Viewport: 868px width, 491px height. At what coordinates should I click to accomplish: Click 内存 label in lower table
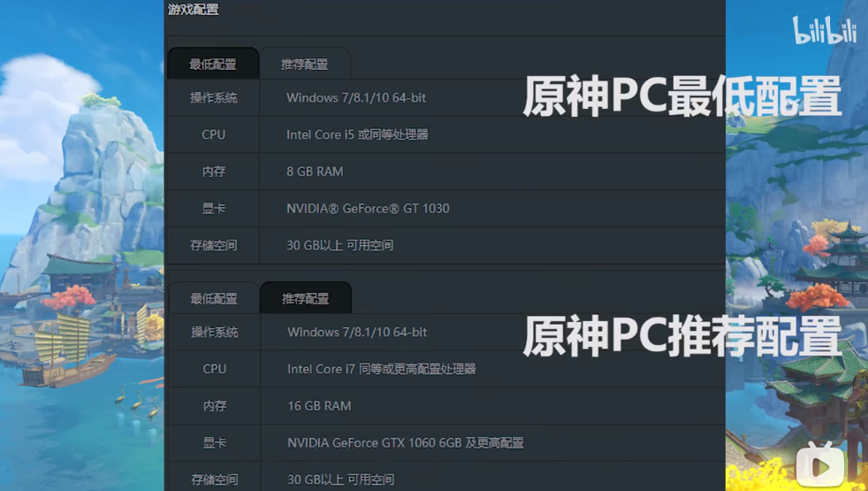pyautogui.click(x=215, y=406)
